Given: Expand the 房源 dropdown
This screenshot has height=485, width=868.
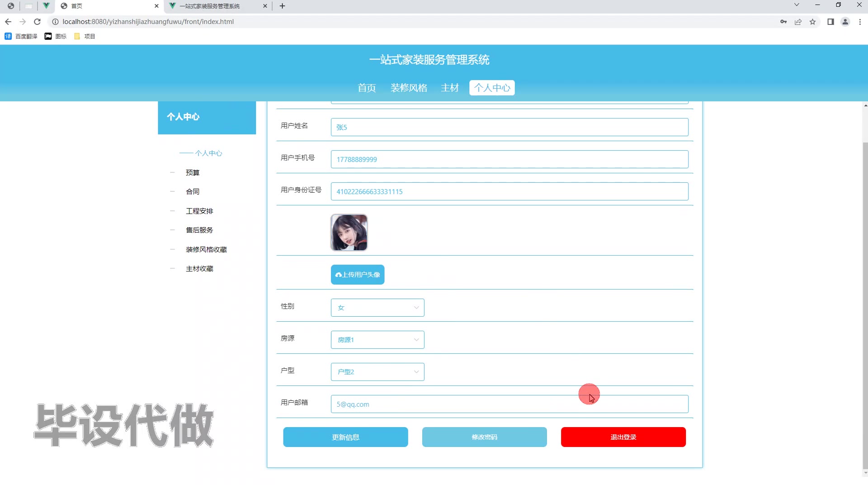Looking at the screenshot, I should (x=377, y=340).
